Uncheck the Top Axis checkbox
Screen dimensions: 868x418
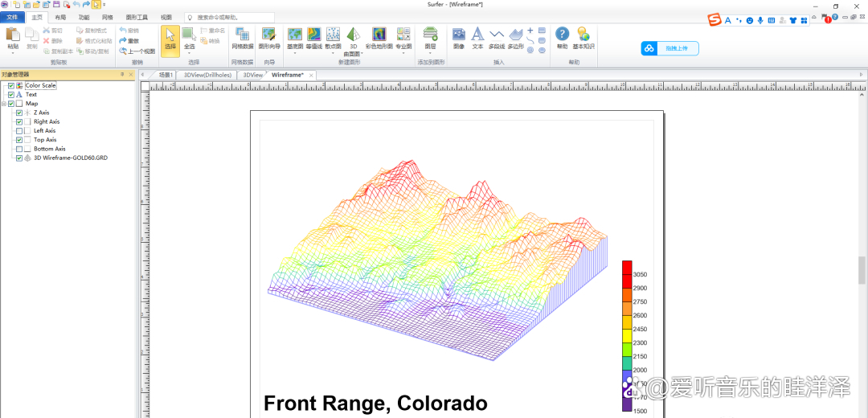[x=19, y=140]
